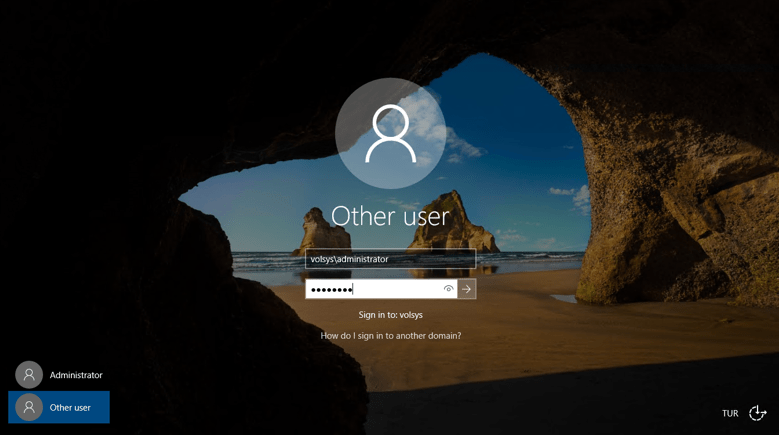Open 'How do I sign in to another domain?'
The height and width of the screenshot is (436, 780).
(x=390, y=336)
